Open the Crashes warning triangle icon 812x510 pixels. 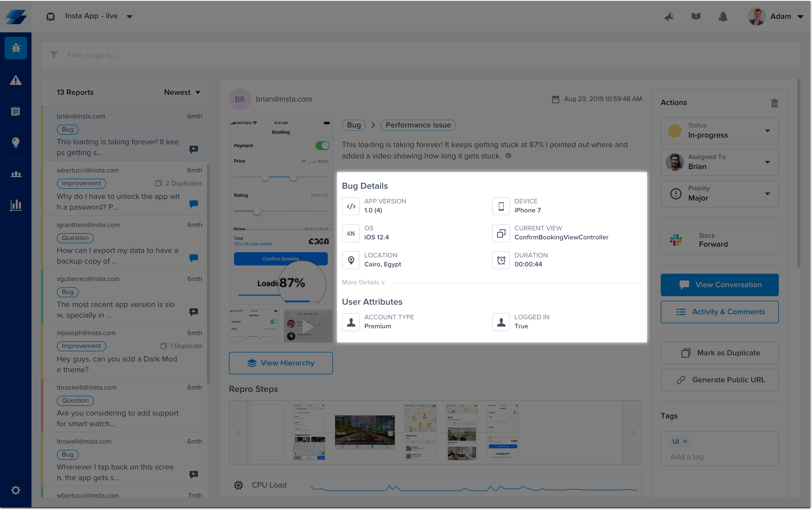(15, 80)
